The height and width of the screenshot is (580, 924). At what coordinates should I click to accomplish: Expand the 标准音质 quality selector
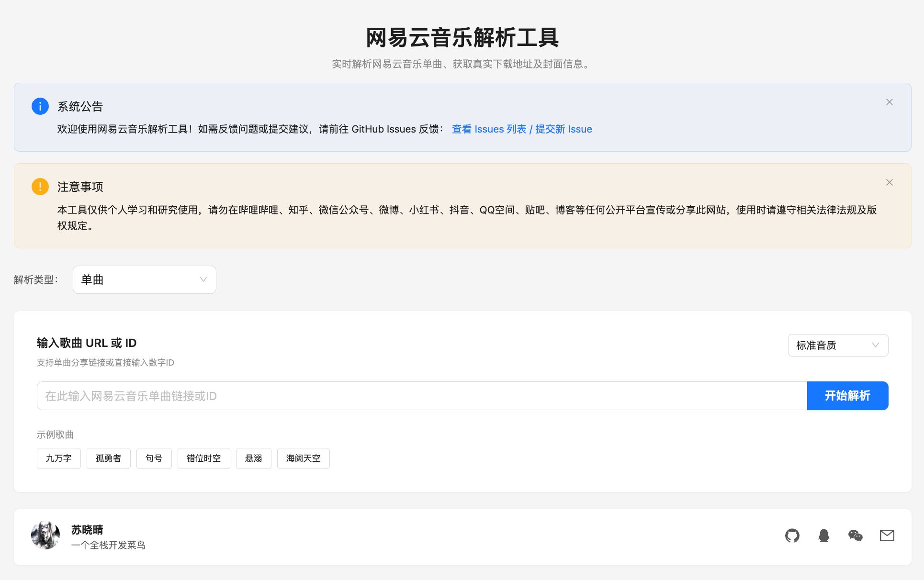[838, 345]
